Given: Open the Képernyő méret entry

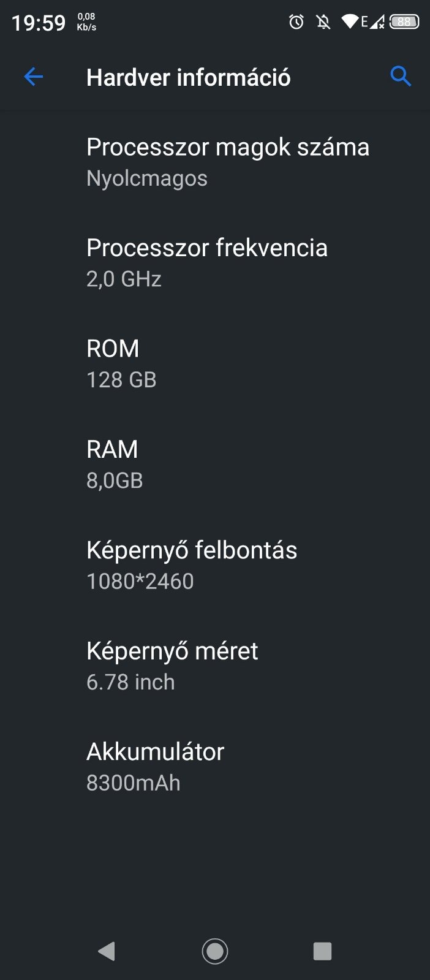Looking at the screenshot, I should click(x=172, y=665).
